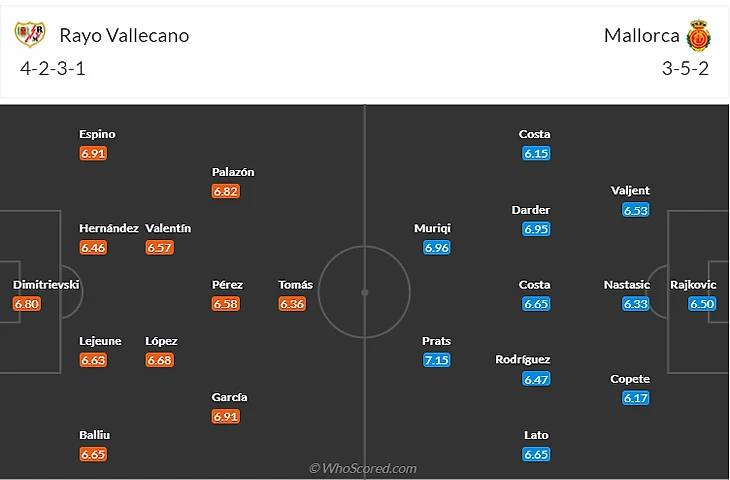Click player name Darder

(530, 210)
